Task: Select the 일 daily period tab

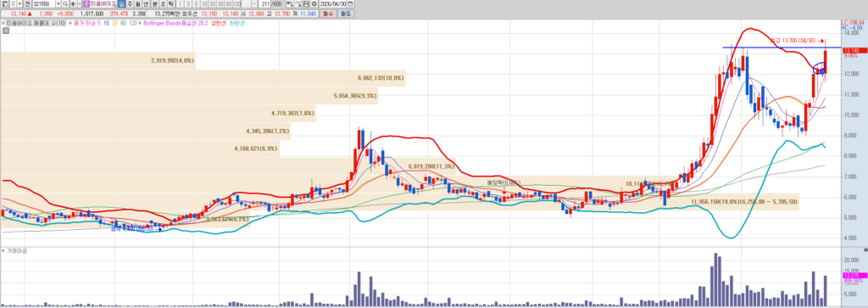Action: [121, 4]
